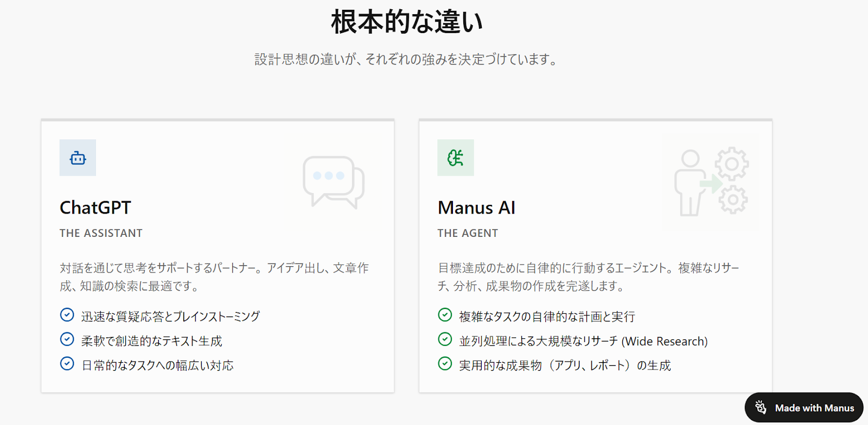Click the ChatGPT description starting 対話を通じて思考をサポート
This screenshot has width=868, height=425.
coord(214,277)
